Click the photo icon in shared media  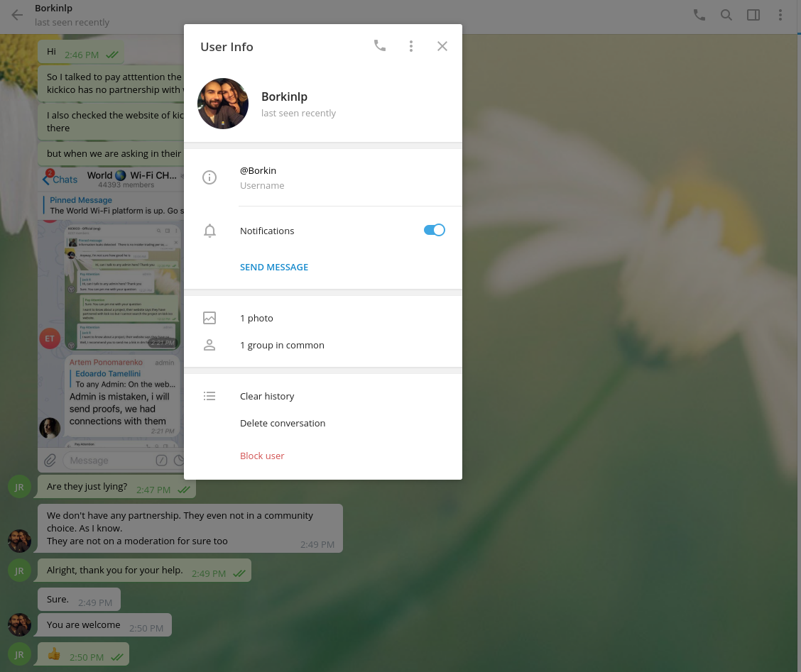(x=209, y=318)
